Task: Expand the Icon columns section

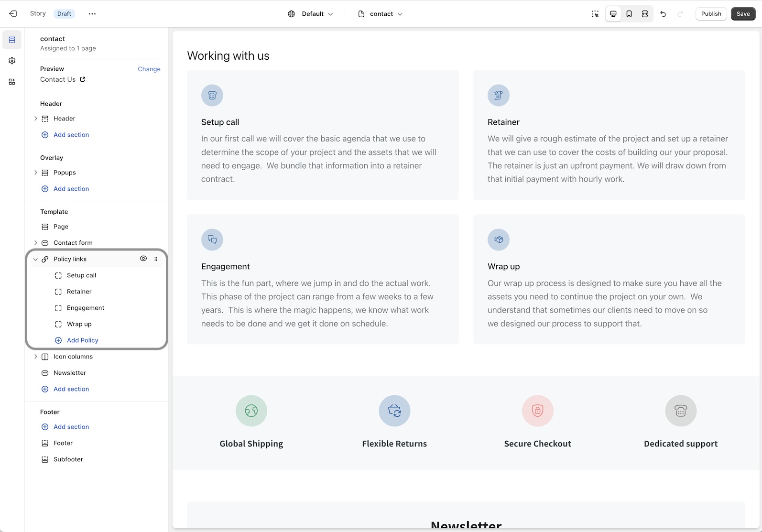Action: click(35, 357)
